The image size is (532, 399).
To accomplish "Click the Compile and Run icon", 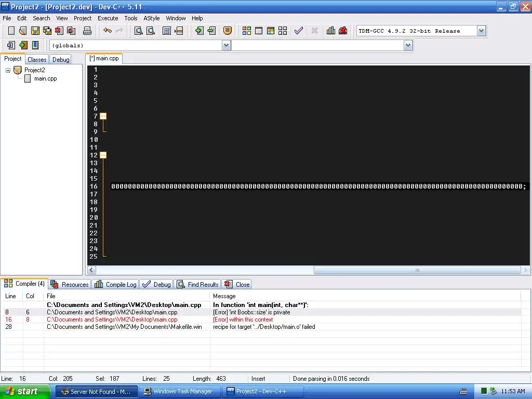I will pyautogui.click(x=271, y=31).
